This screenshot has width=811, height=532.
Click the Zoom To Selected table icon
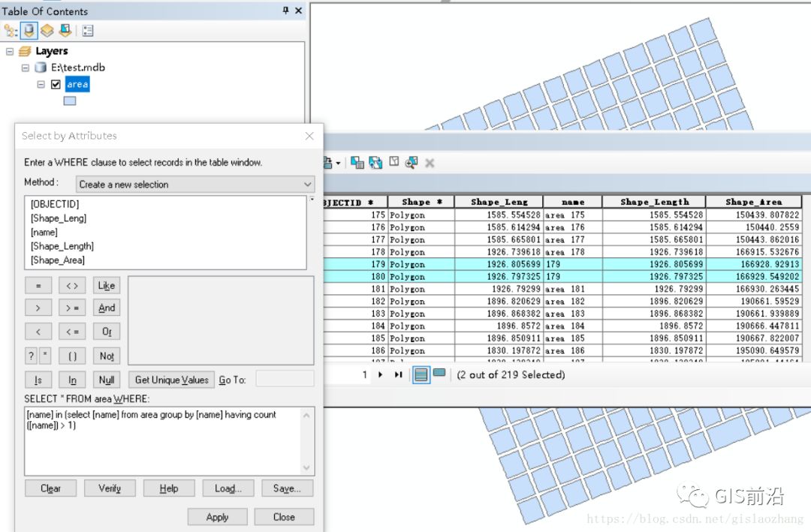[412, 163]
